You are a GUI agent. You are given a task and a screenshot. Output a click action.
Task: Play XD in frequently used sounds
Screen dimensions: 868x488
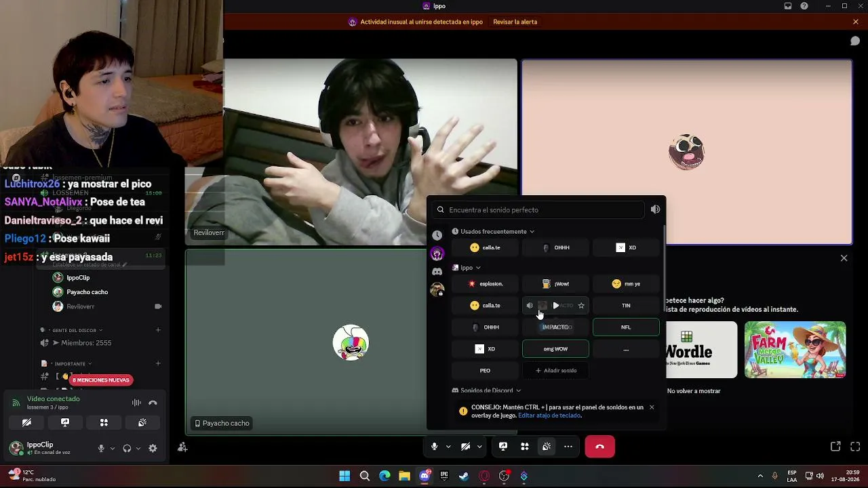click(x=626, y=247)
